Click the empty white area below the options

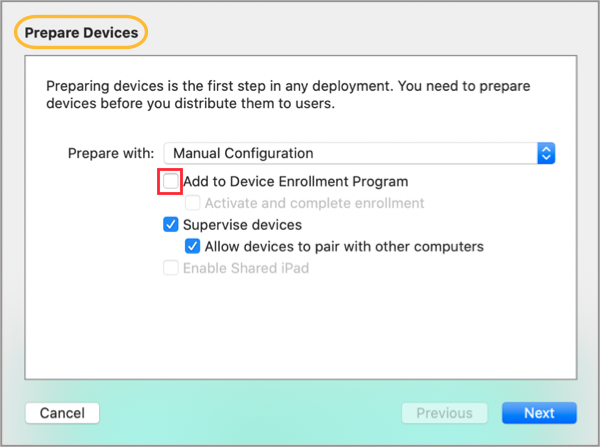pyautogui.click(x=300, y=330)
